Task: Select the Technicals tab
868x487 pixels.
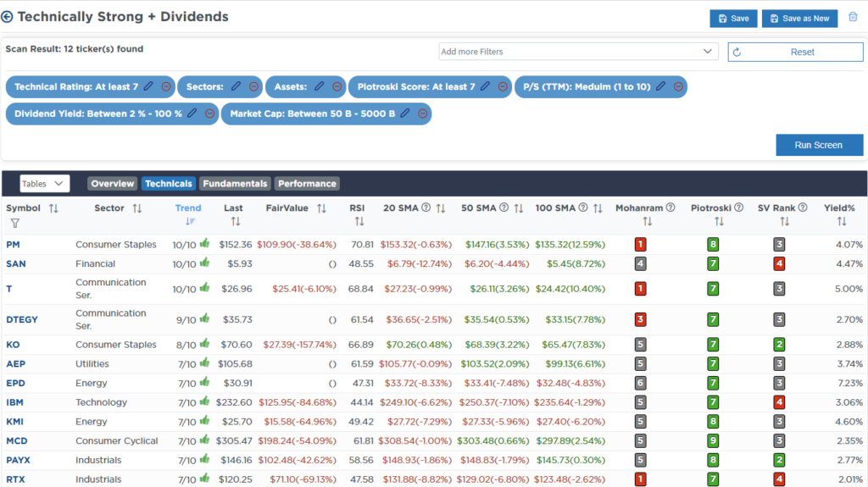Action: point(169,184)
